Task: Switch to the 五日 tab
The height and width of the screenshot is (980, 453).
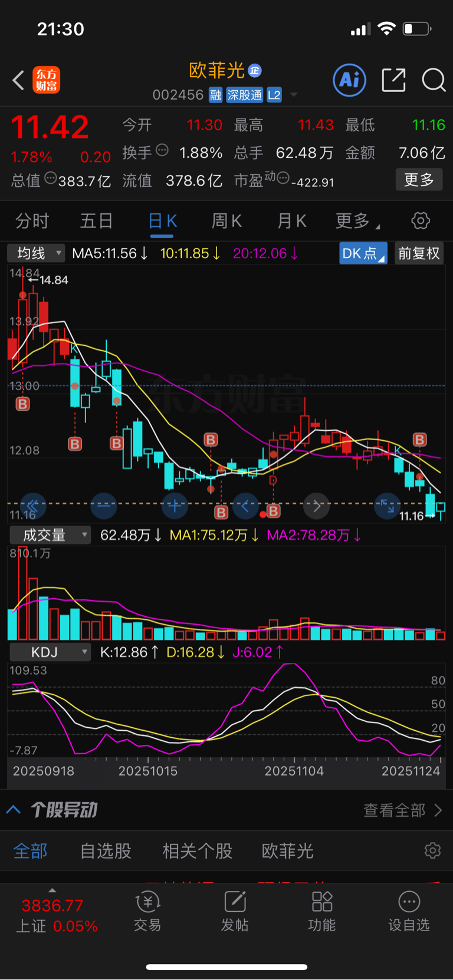Action: point(97,221)
